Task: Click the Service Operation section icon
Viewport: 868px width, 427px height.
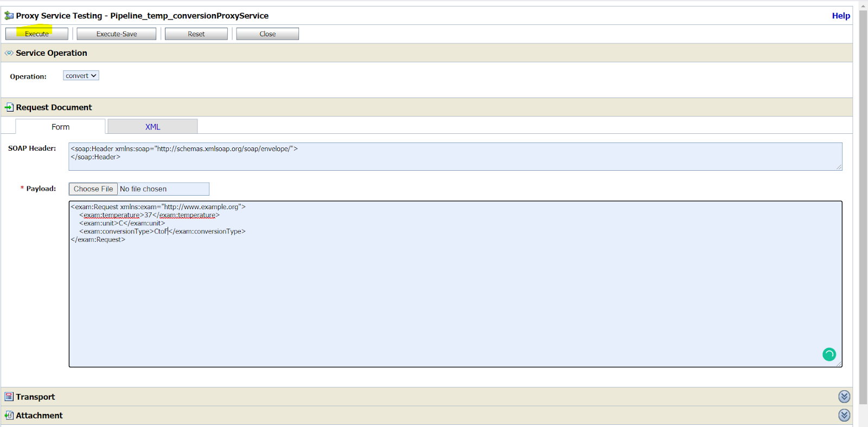Action: [x=9, y=53]
